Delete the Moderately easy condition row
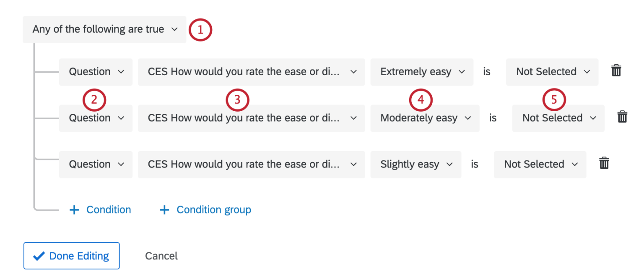Image resolution: width=644 pixels, height=277 pixels. pos(622,117)
